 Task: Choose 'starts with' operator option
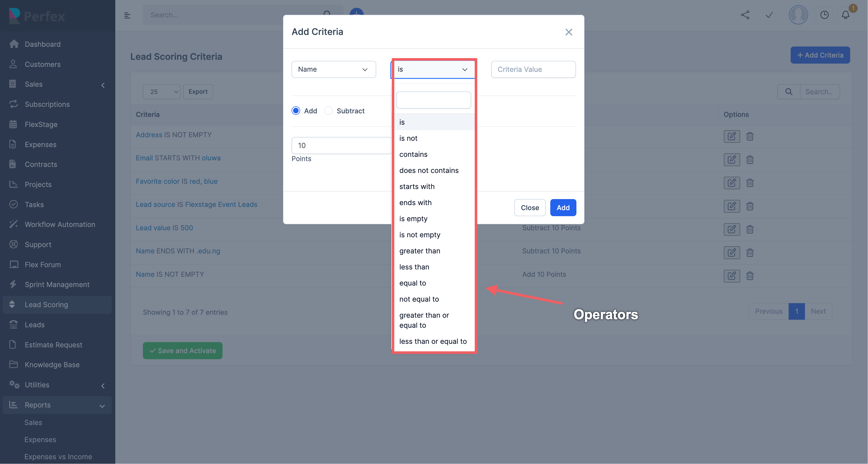(x=417, y=187)
